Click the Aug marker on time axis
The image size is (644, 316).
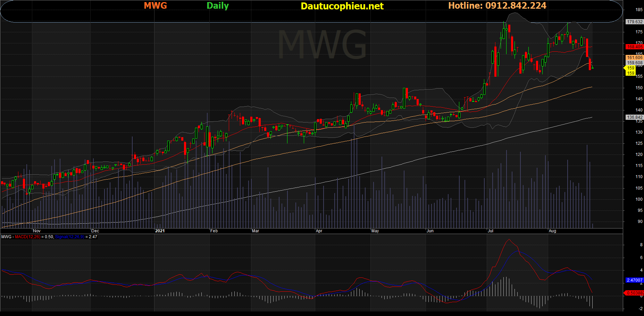point(552,231)
